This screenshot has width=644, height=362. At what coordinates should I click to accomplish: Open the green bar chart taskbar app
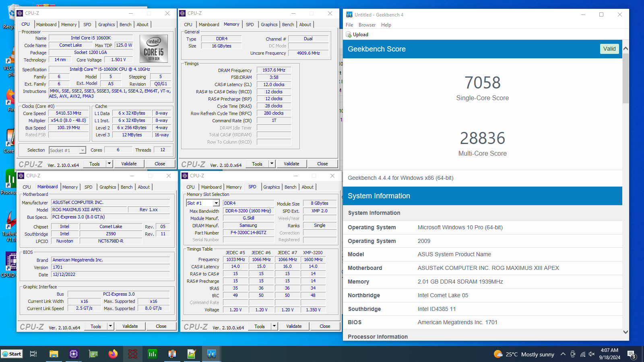click(x=153, y=354)
